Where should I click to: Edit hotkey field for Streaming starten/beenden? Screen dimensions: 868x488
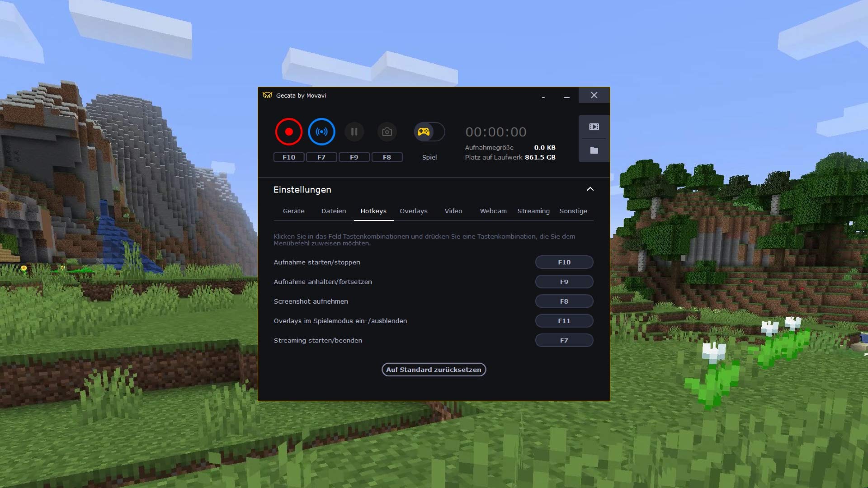[x=564, y=340]
